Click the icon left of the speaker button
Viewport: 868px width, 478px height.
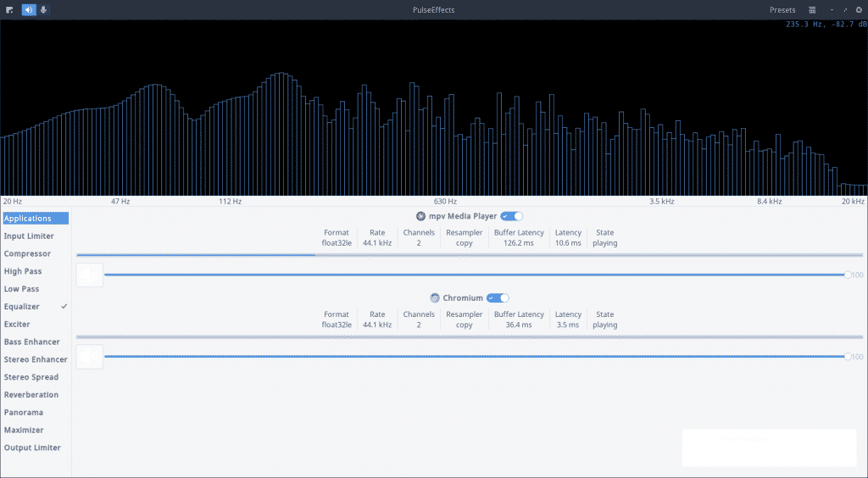pos(9,10)
